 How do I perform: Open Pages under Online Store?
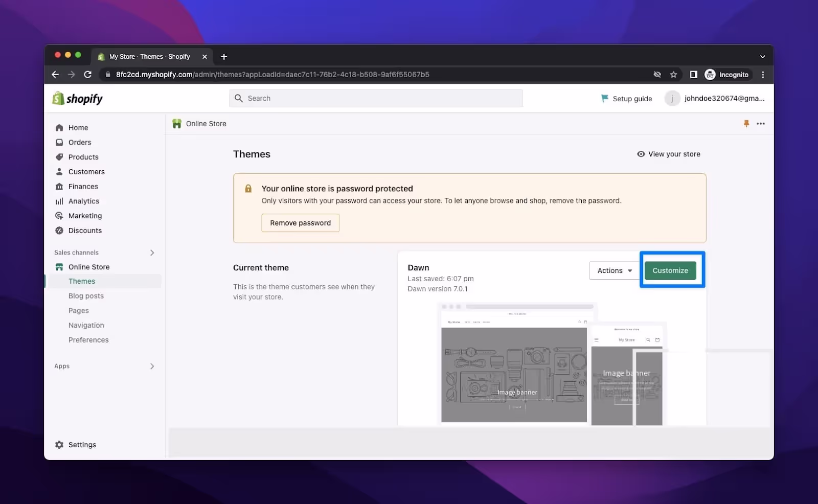click(79, 311)
